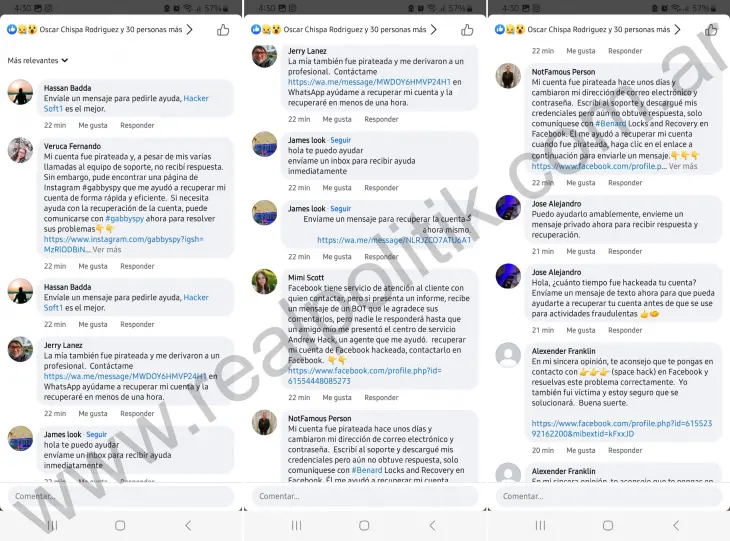Open the gabbyspy Instagram link
730x541 pixels.
coord(124,244)
